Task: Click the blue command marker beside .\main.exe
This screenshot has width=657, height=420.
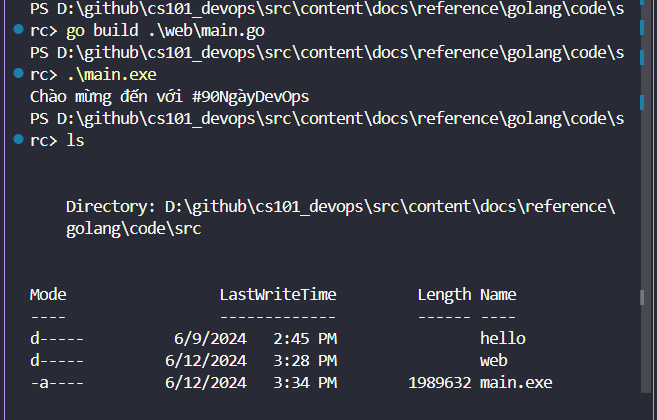Action: pos(18,73)
